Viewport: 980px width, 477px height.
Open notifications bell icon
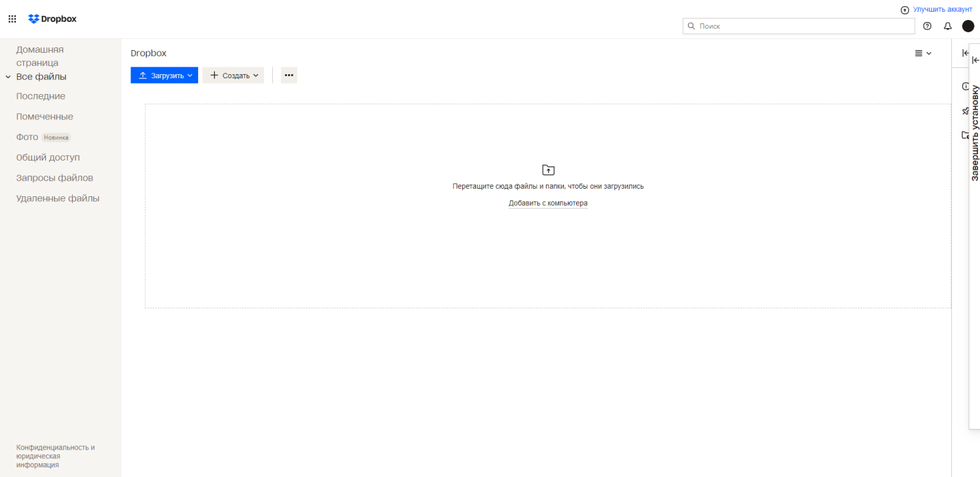tap(948, 26)
